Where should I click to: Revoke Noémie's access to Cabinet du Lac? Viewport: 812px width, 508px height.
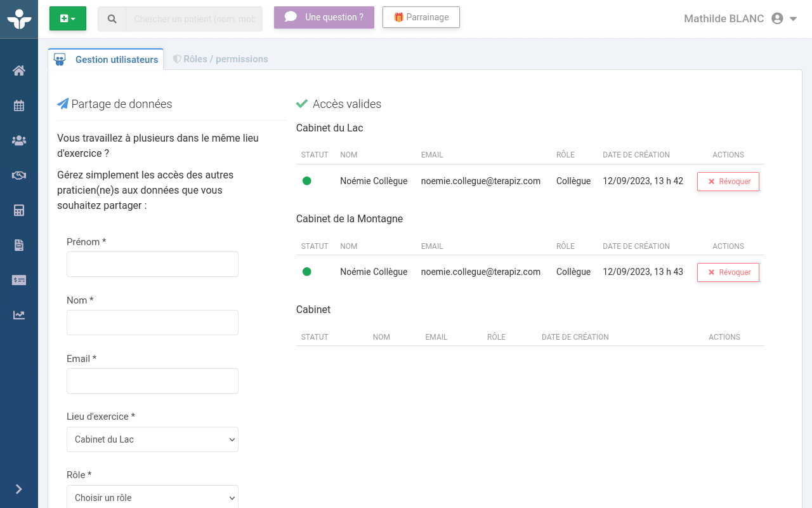click(728, 182)
